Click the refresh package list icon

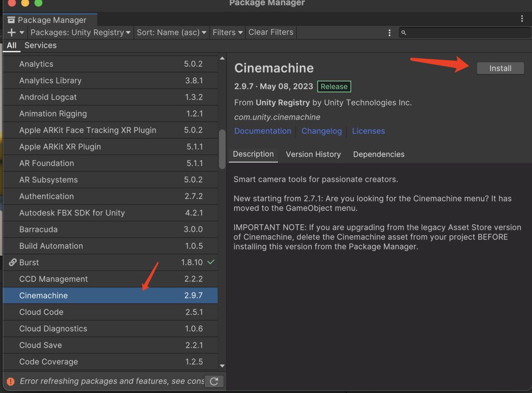pyautogui.click(x=214, y=382)
